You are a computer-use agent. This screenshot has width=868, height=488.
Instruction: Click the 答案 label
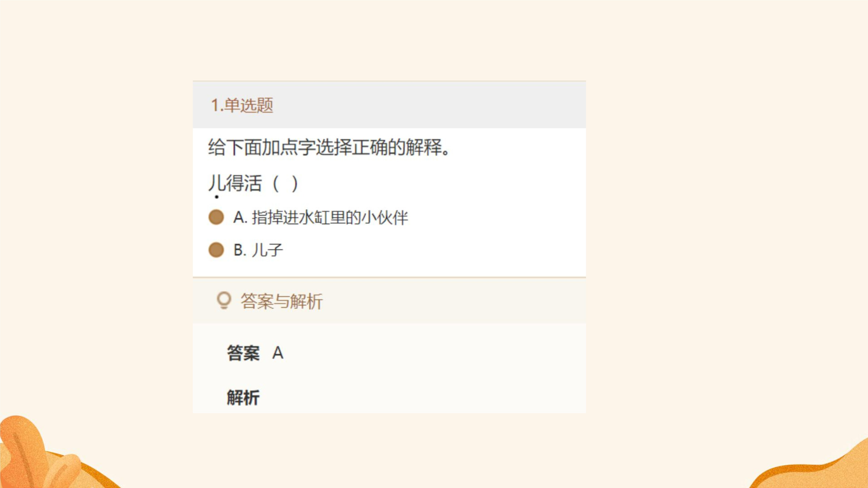[243, 353]
